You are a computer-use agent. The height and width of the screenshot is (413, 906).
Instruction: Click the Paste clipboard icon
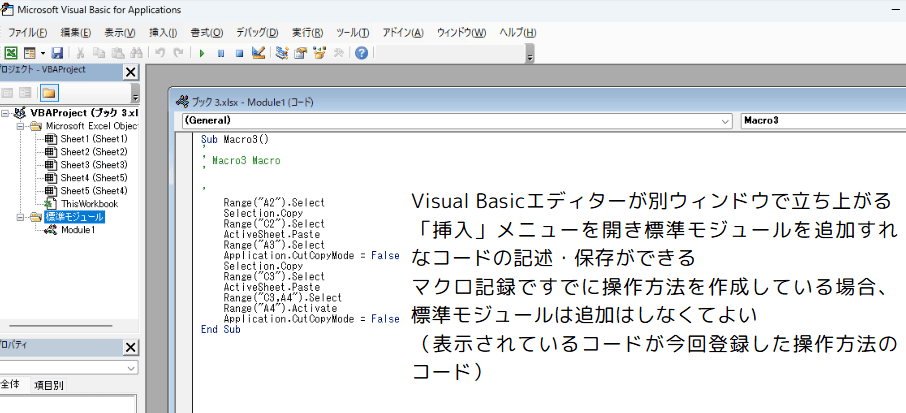point(117,53)
